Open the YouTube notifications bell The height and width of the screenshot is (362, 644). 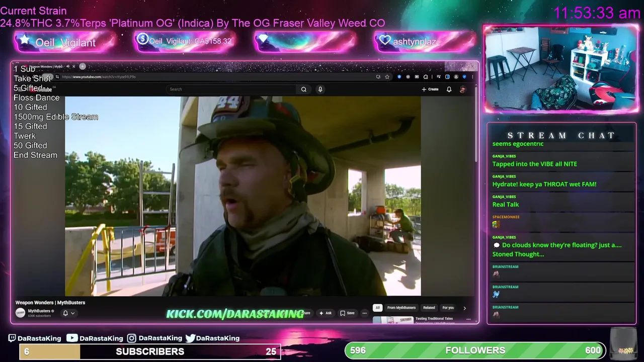(449, 89)
